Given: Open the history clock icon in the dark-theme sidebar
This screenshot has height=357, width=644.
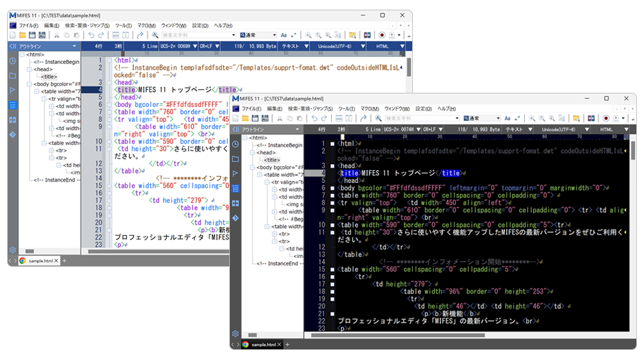Looking at the screenshot, I should [235, 144].
